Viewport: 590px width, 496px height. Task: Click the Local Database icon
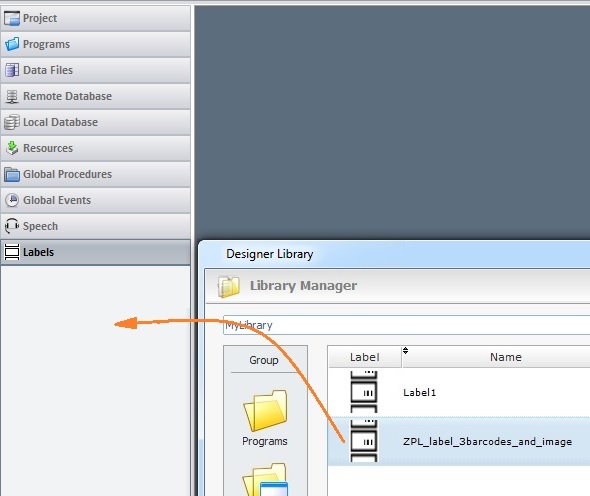pyautogui.click(x=12, y=122)
